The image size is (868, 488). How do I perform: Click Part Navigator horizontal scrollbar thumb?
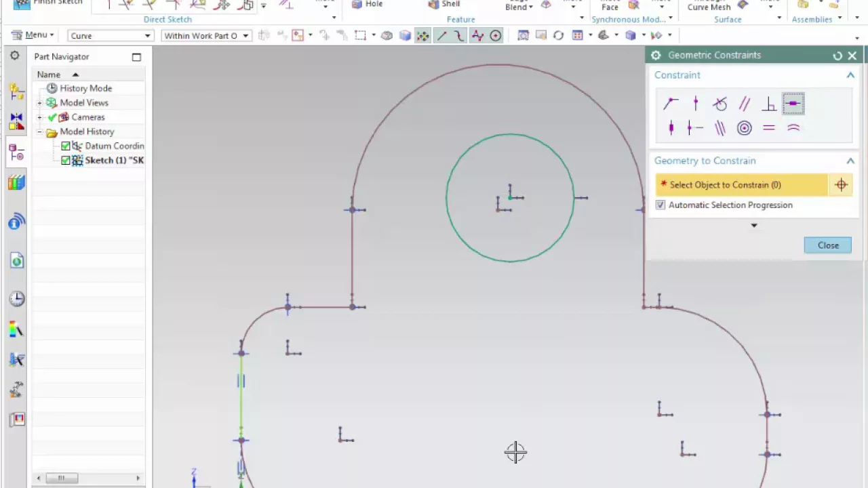point(61,478)
